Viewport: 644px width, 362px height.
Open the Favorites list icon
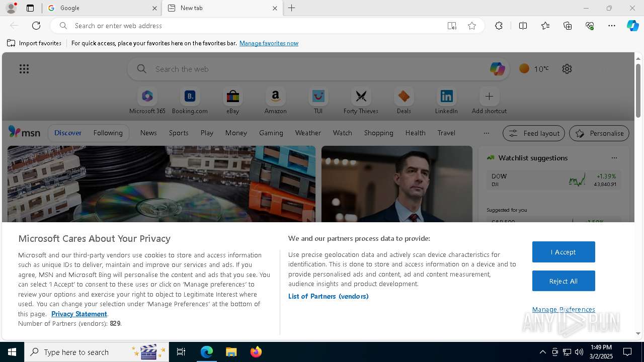pyautogui.click(x=545, y=26)
